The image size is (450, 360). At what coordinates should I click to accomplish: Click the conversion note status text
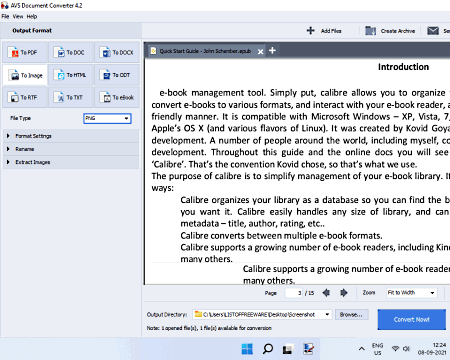tap(209, 328)
